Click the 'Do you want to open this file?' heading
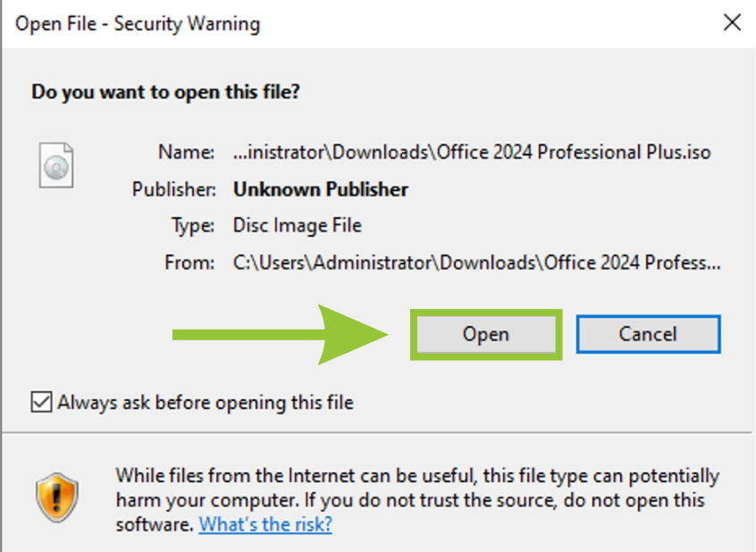 pyautogui.click(x=166, y=91)
